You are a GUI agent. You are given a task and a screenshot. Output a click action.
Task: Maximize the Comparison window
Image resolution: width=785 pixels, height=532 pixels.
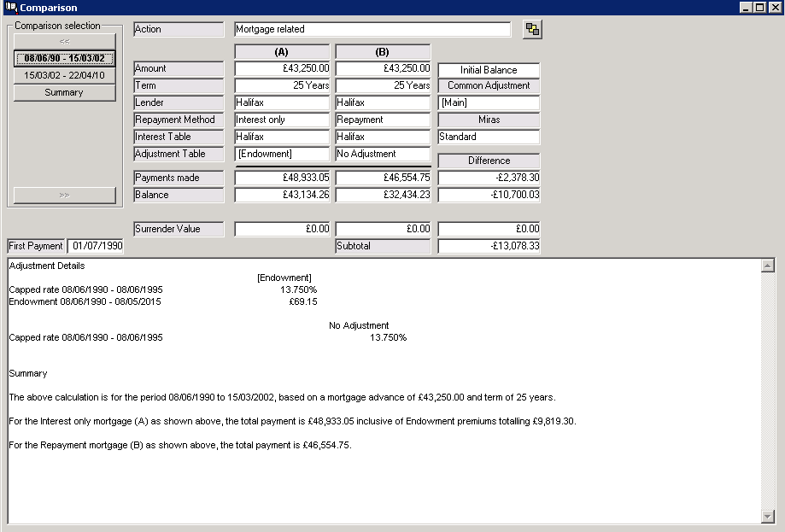(x=760, y=7)
